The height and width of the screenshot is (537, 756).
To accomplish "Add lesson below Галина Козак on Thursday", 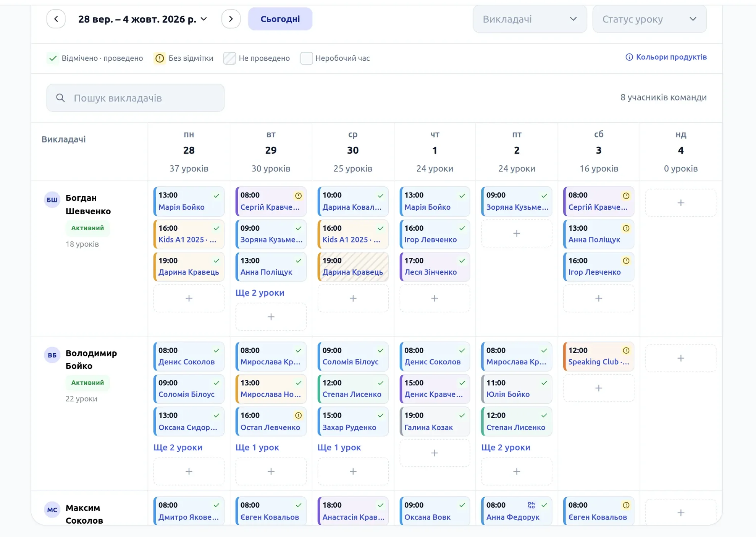I will pos(434,453).
